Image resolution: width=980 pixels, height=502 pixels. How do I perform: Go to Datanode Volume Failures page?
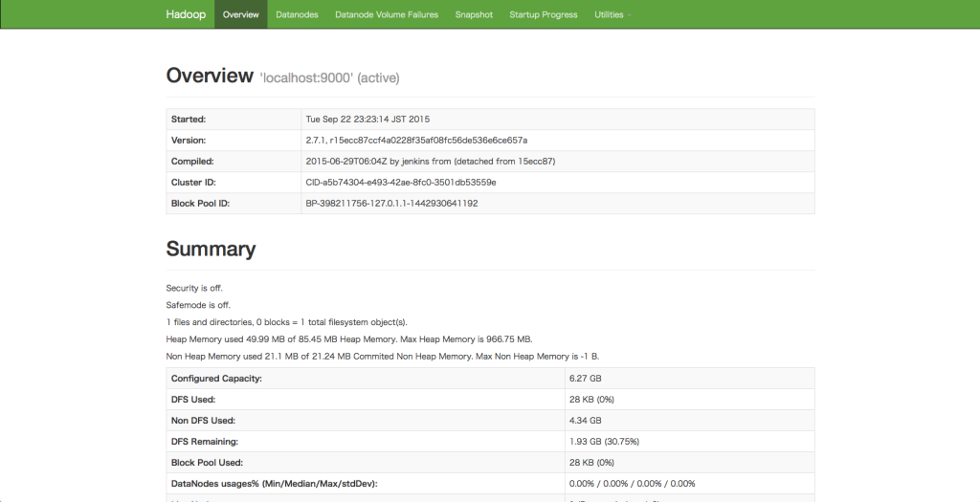tap(387, 14)
